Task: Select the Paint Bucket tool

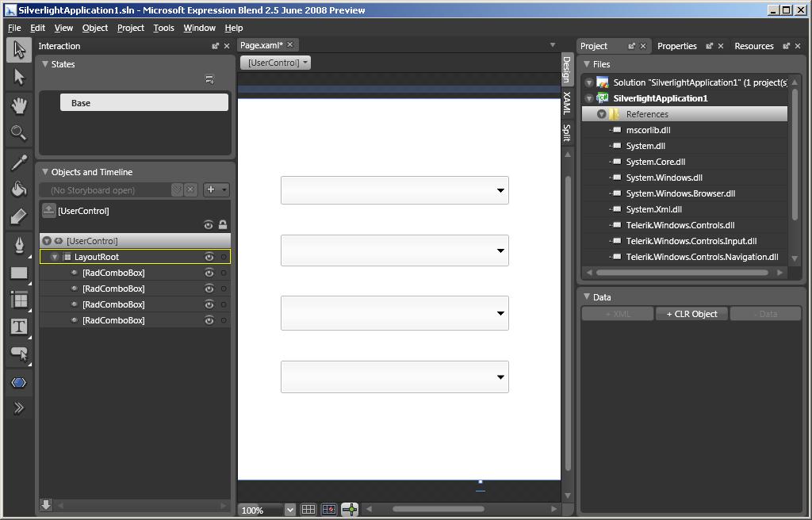Action: click(x=19, y=189)
